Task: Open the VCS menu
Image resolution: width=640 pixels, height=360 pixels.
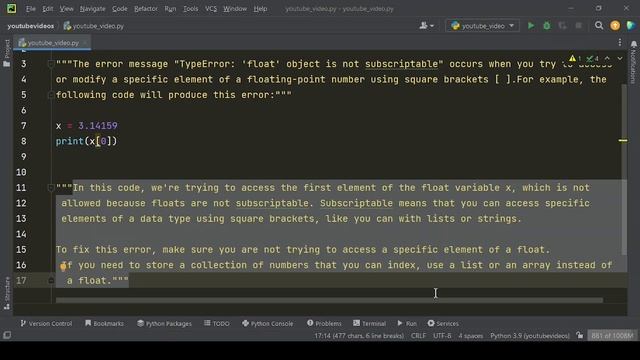Action: [211, 9]
